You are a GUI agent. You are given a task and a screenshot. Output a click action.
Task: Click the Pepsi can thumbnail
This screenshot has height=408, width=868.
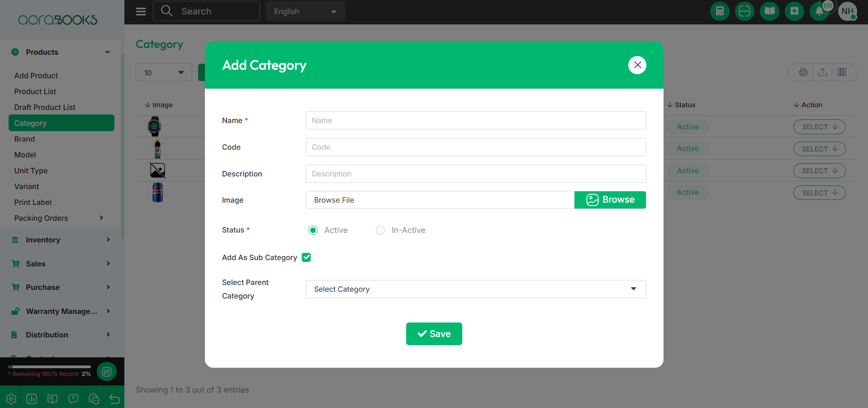tap(157, 192)
